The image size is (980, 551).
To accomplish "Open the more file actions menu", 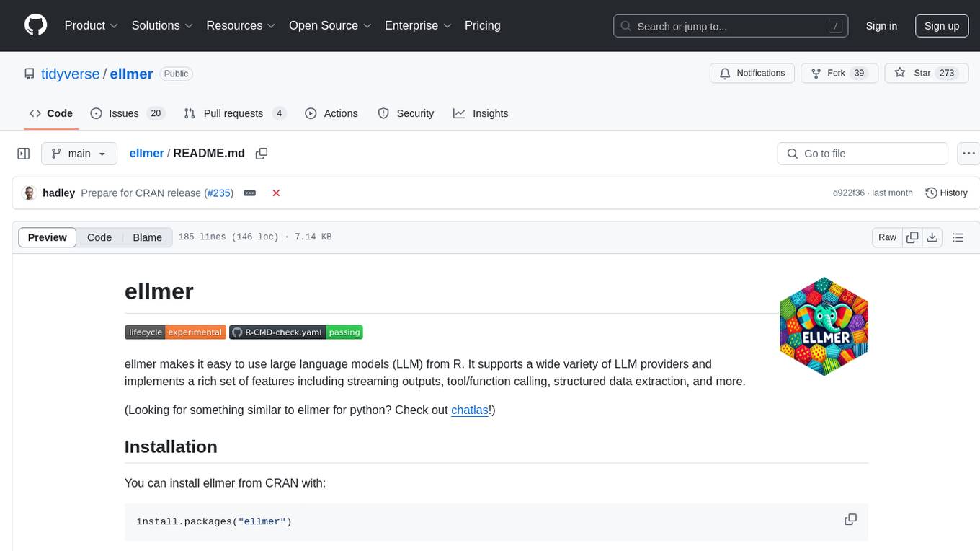I will pos(968,154).
